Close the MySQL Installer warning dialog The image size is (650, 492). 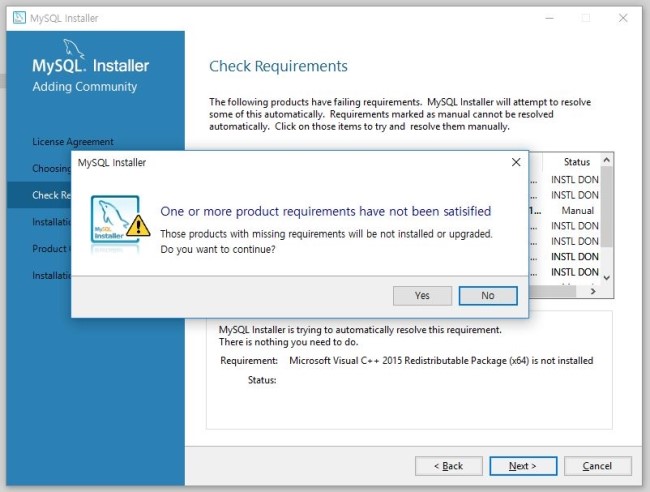516,162
